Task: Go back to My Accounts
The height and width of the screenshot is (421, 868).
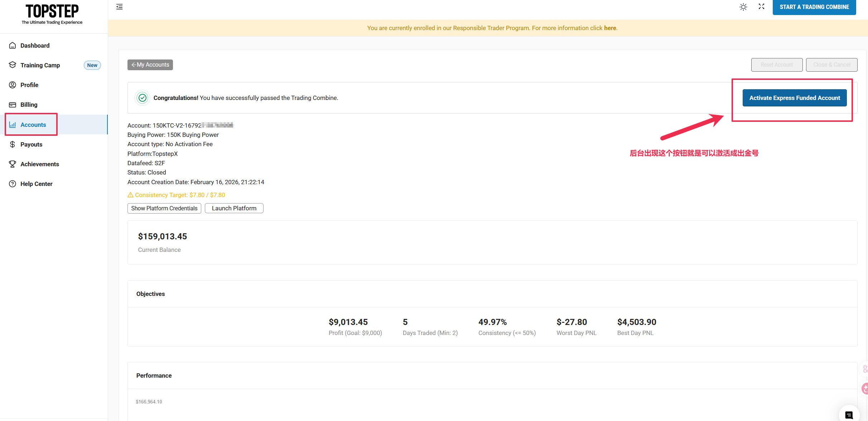Action: tap(150, 65)
